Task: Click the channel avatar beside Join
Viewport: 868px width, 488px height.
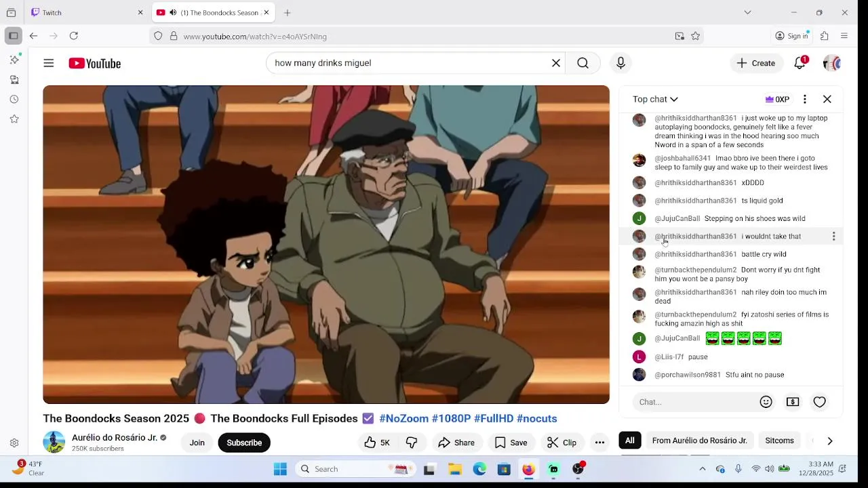Action: click(54, 442)
